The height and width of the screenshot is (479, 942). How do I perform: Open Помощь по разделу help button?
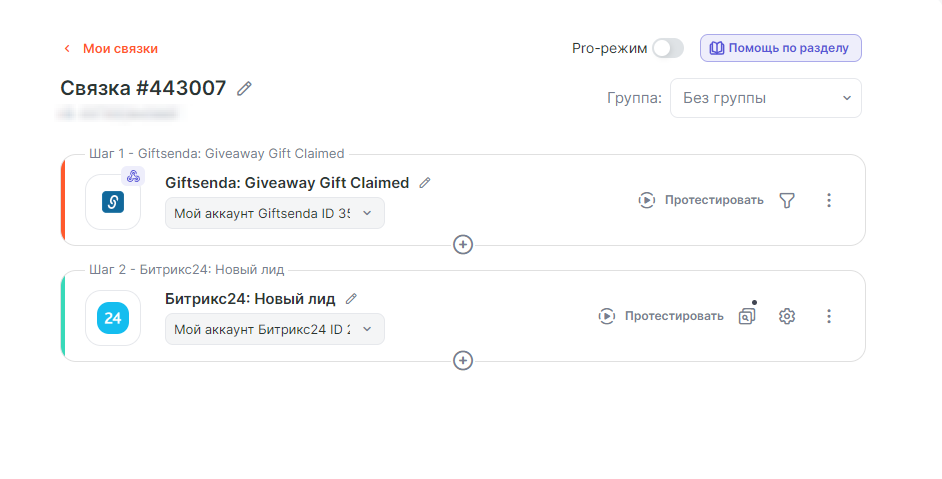pos(780,48)
